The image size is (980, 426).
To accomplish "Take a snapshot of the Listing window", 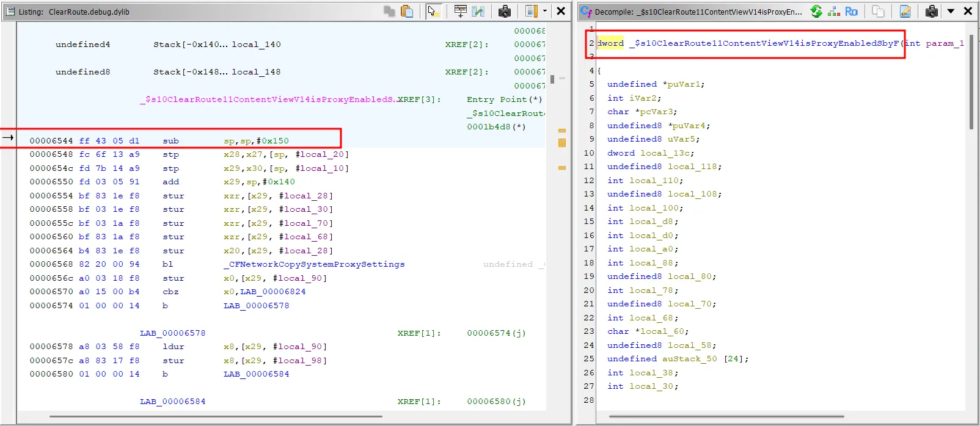I will [x=505, y=11].
